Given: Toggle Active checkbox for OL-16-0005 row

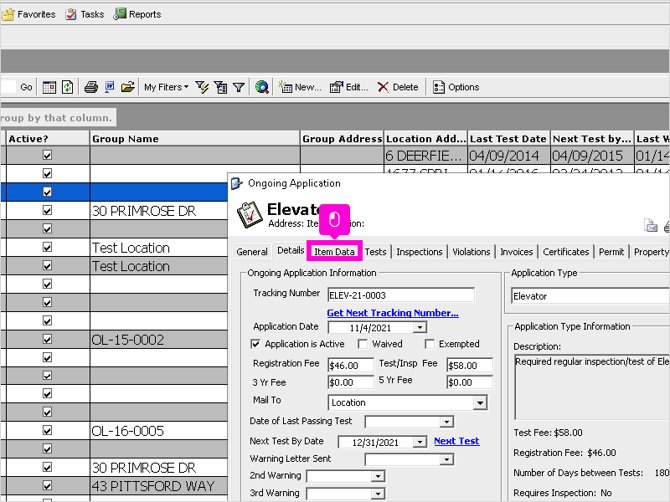Looking at the screenshot, I should [47, 430].
